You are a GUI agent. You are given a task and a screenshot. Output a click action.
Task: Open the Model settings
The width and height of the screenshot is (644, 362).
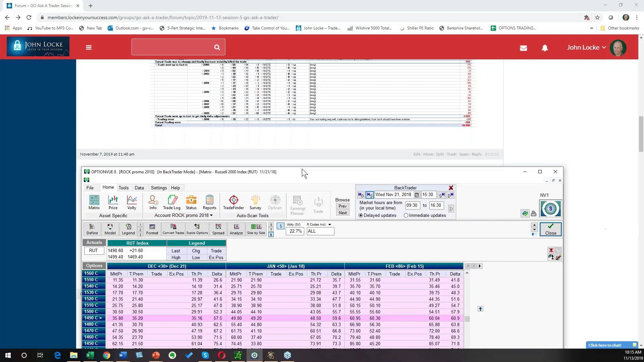110,229
